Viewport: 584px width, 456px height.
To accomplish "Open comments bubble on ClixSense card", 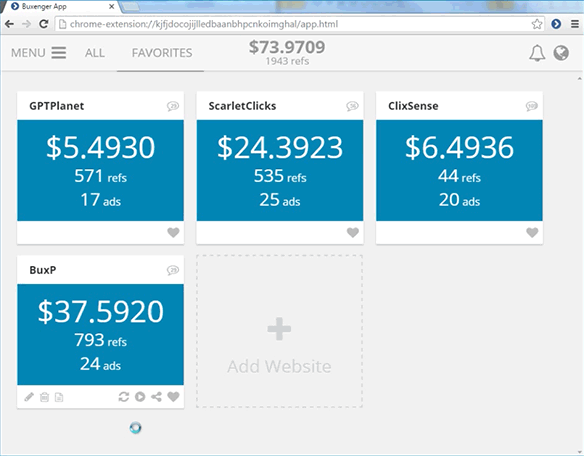I will (532, 106).
